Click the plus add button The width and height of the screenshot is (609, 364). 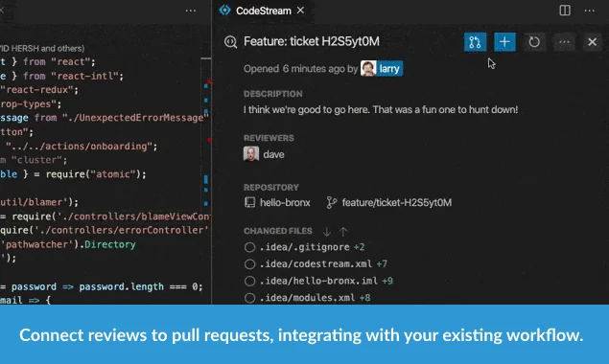coord(504,42)
